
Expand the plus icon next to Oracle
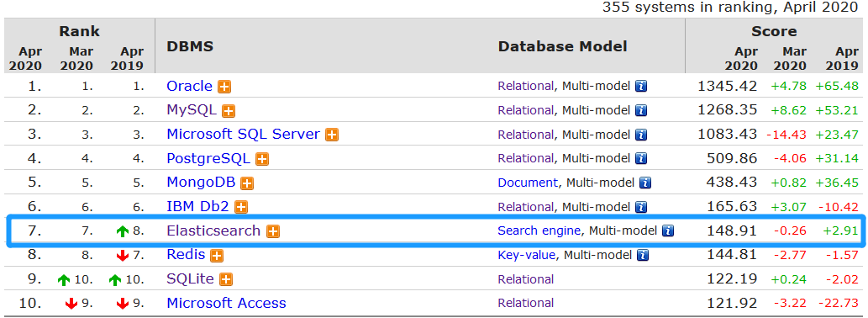(224, 87)
